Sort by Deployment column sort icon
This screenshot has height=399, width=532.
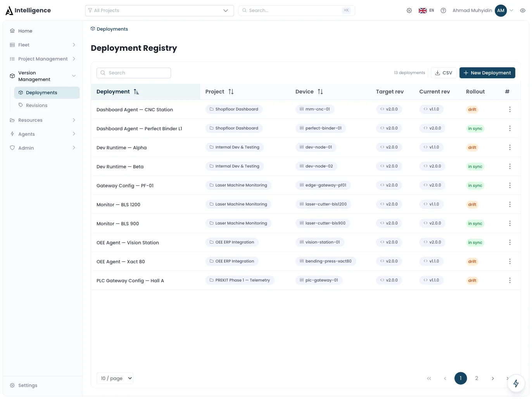136,92
